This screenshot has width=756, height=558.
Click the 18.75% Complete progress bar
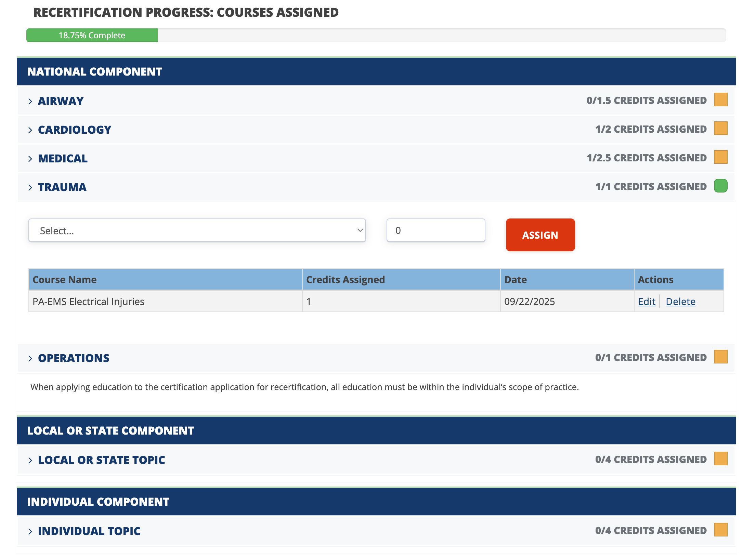click(92, 36)
